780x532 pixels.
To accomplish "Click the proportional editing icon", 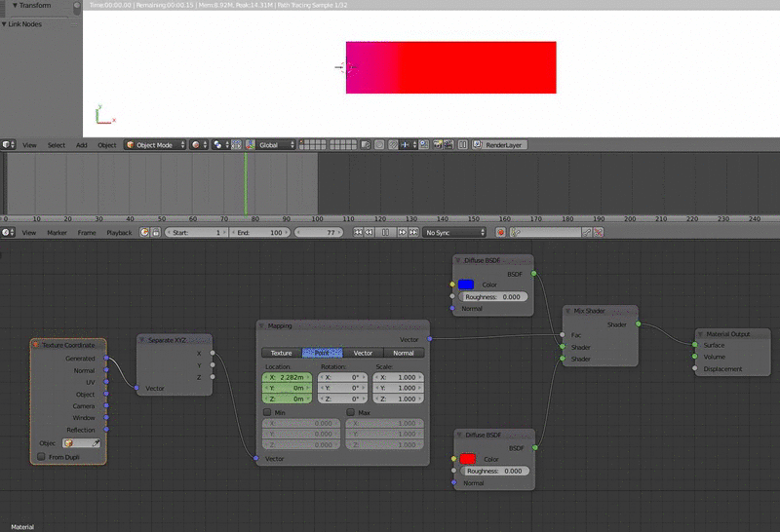I will pyautogui.click(x=379, y=144).
